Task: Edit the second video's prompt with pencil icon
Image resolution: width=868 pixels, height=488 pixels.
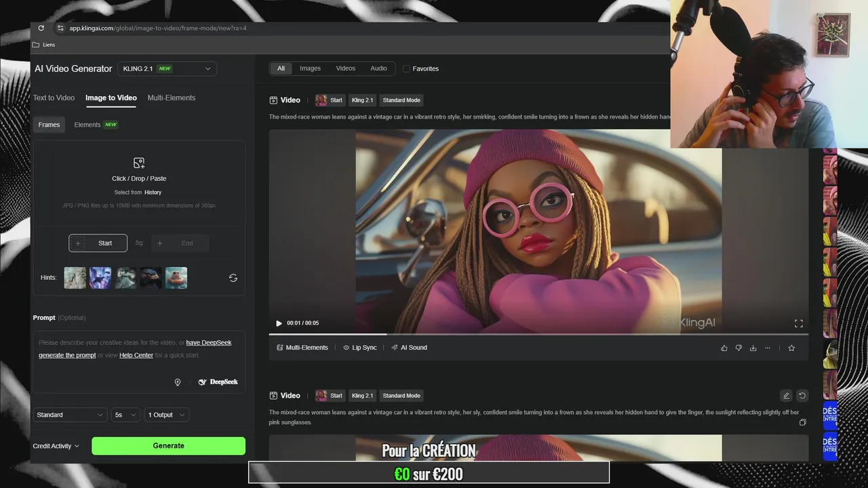Action: click(x=786, y=396)
